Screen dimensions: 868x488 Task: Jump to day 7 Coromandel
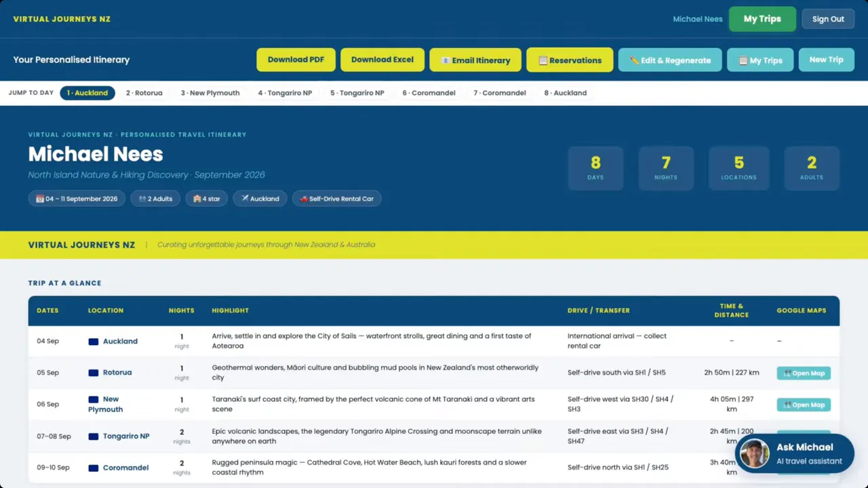(x=500, y=93)
